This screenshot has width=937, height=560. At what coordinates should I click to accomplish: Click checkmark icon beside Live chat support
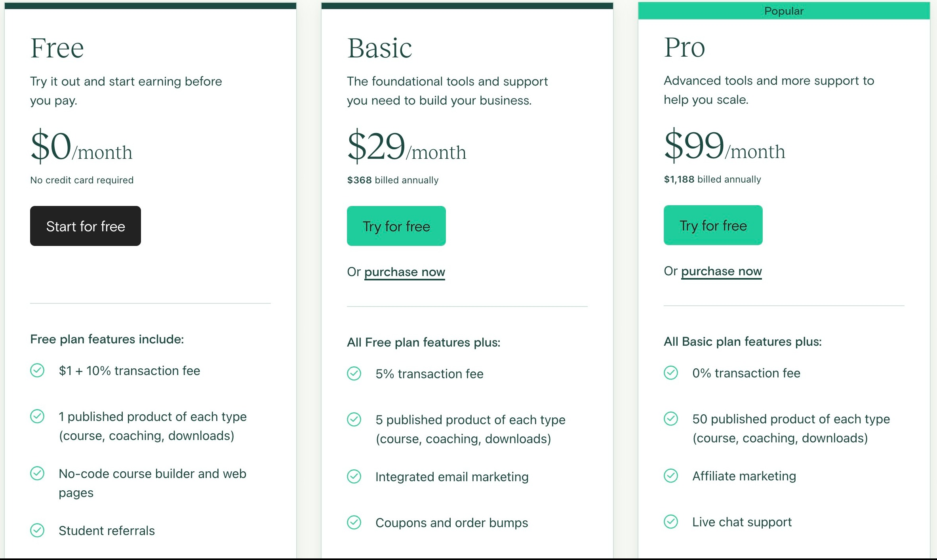(671, 522)
